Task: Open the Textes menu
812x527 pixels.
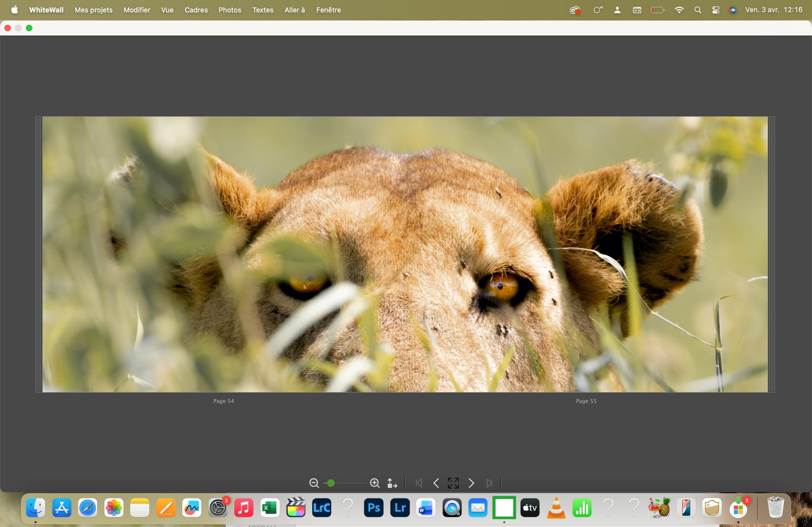Action: tap(263, 10)
